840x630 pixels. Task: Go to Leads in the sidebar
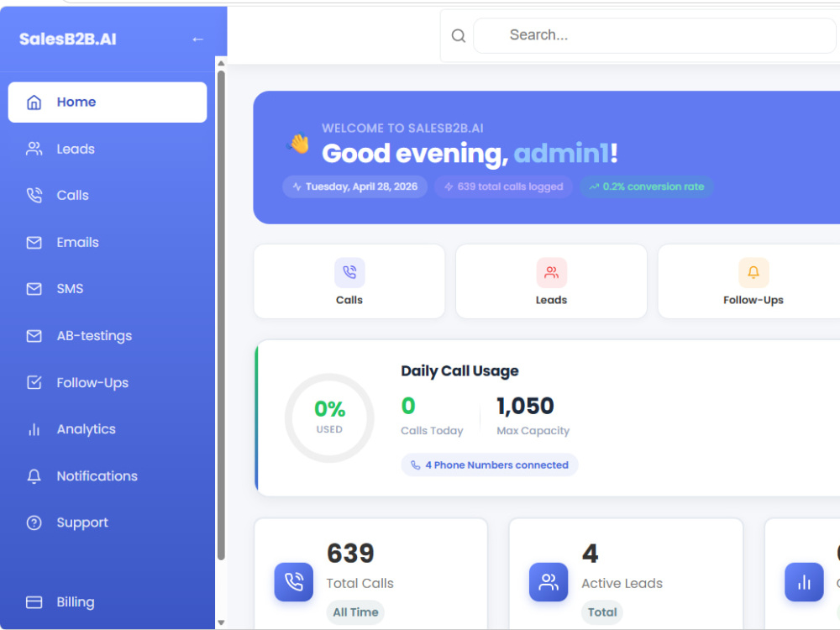click(108, 149)
